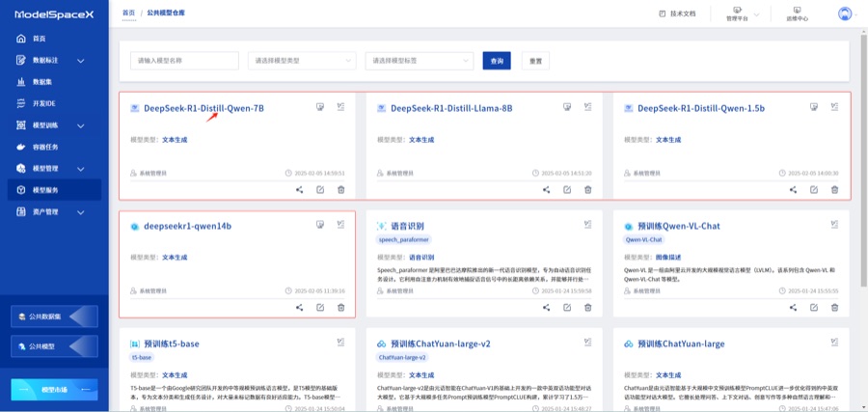Share the 语音识别 model
The image size is (868, 412).
[547, 308]
